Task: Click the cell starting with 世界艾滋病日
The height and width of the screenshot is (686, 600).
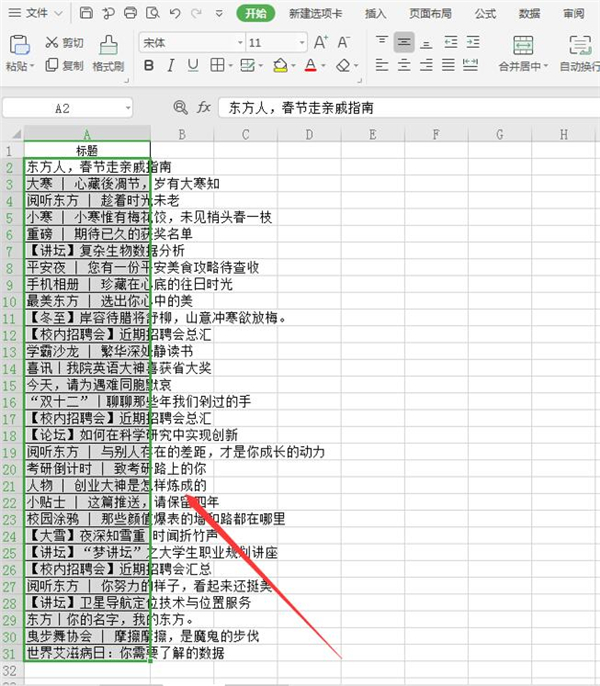Action: 87,653
